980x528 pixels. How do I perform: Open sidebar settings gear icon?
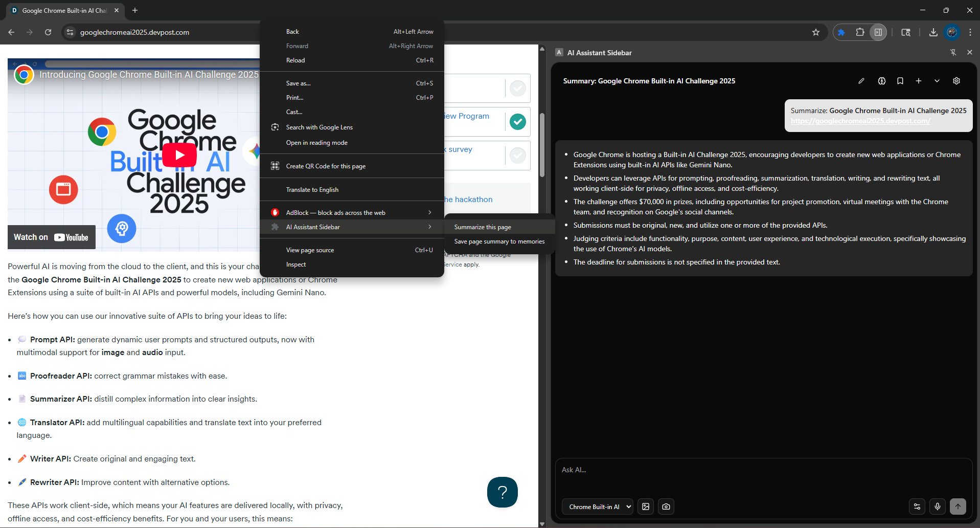point(956,81)
